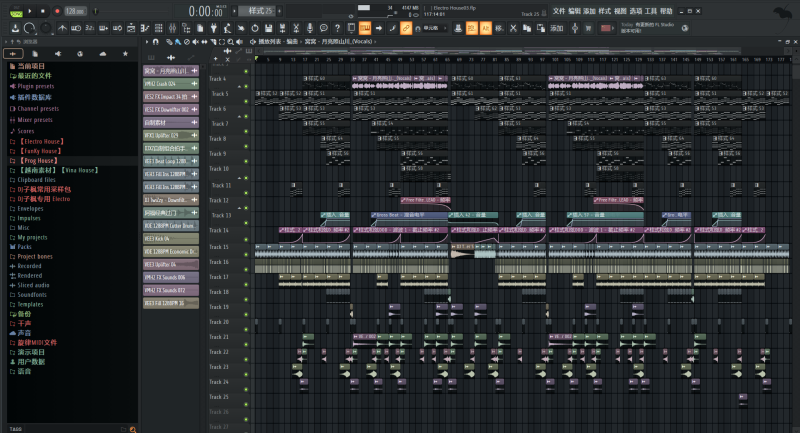Open the 【Electro House】 folder
Image resolution: width=800 pixels, height=433 pixels.
pyautogui.click(x=41, y=141)
